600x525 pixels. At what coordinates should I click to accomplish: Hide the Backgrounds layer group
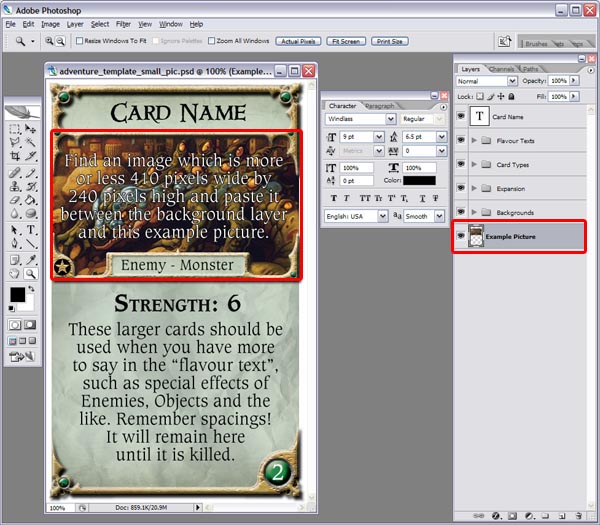point(461,212)
